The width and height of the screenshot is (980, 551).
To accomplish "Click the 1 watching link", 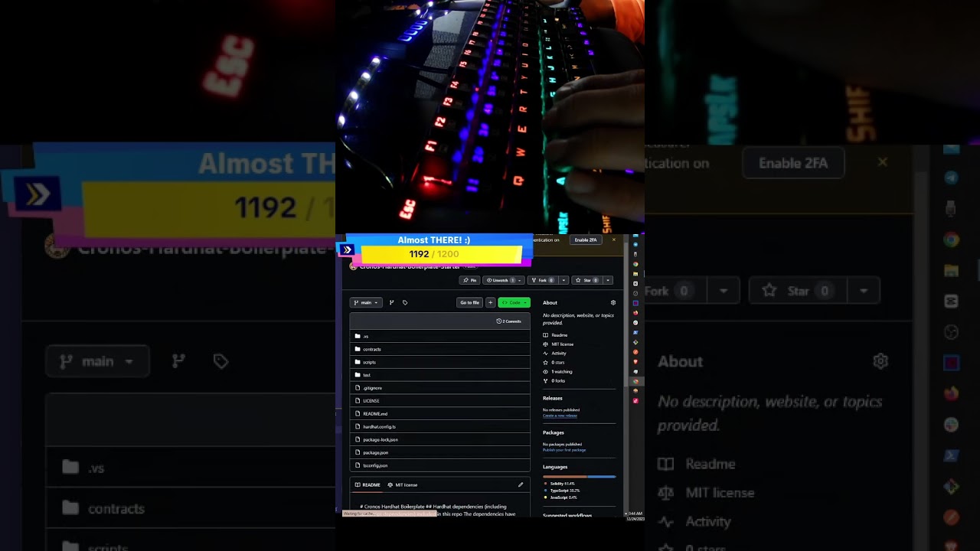I will (557, 372).
